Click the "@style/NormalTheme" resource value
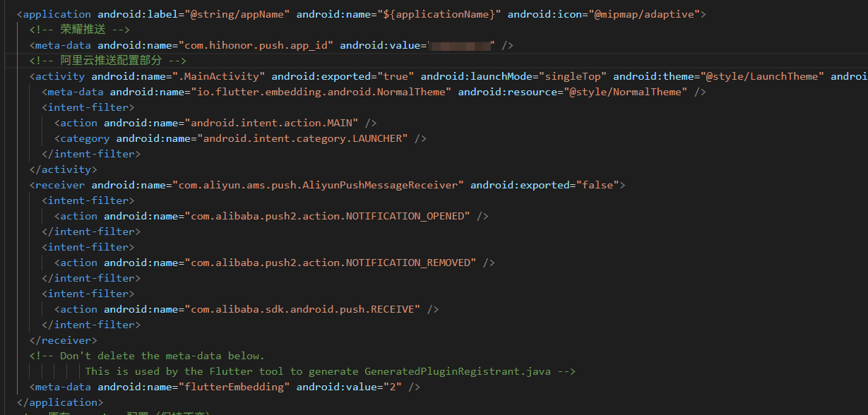Screen dimensions: 868x415 (x=626, y=92)
